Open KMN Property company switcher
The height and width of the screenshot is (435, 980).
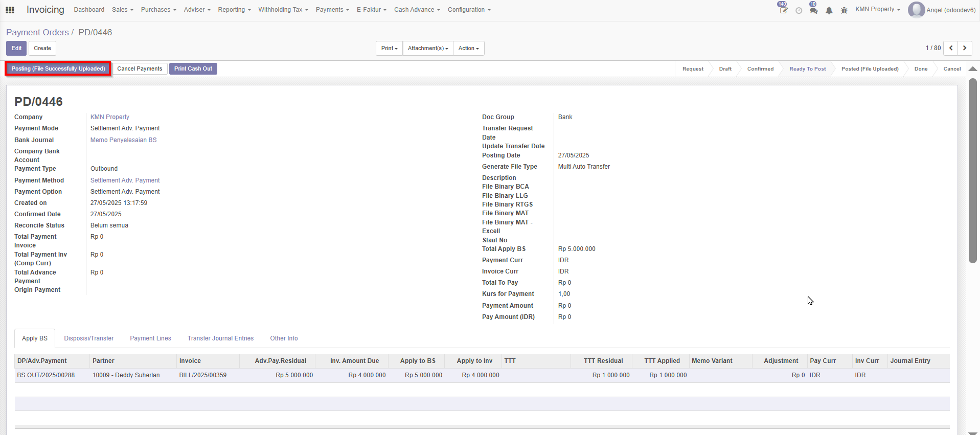(x=877, y=9)
